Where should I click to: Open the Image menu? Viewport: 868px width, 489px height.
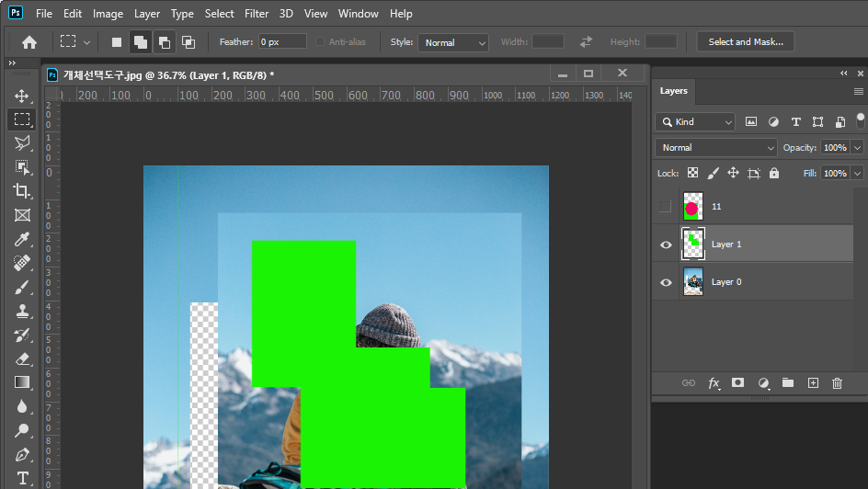tap(108, 14)
